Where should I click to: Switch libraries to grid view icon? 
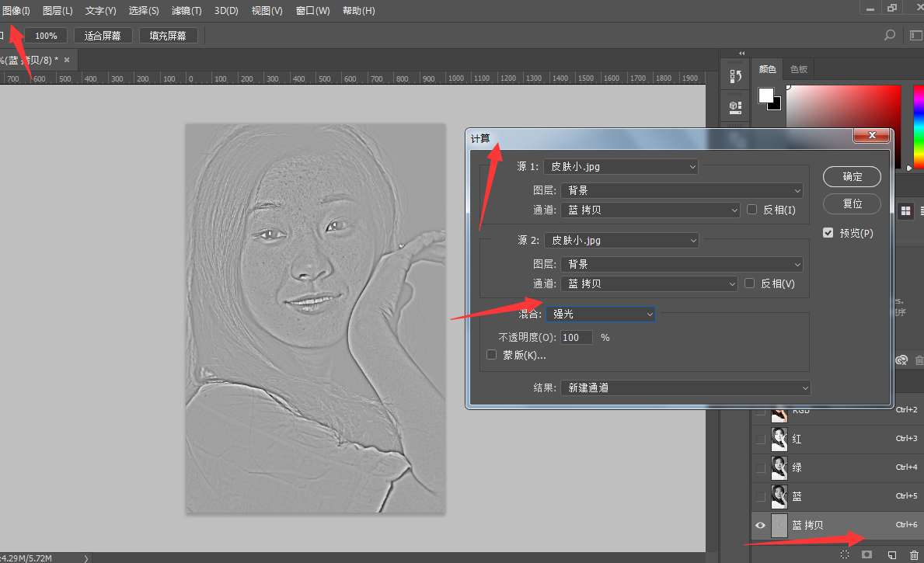click(905, 210)
